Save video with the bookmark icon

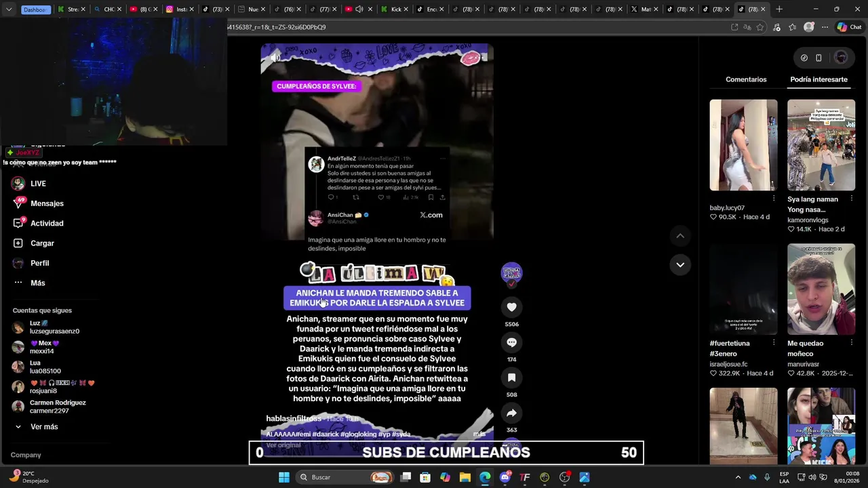point(511,378)
